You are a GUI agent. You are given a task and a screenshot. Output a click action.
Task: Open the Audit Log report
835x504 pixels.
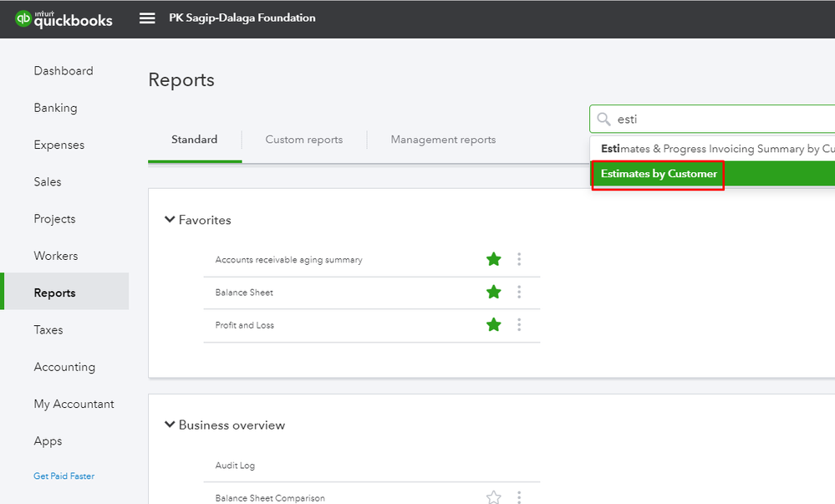click(x=235, y=466)
